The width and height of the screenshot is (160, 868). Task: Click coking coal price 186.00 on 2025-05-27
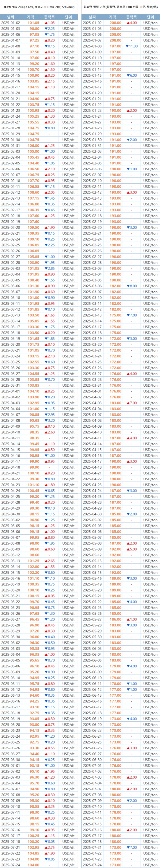[115, 619]
